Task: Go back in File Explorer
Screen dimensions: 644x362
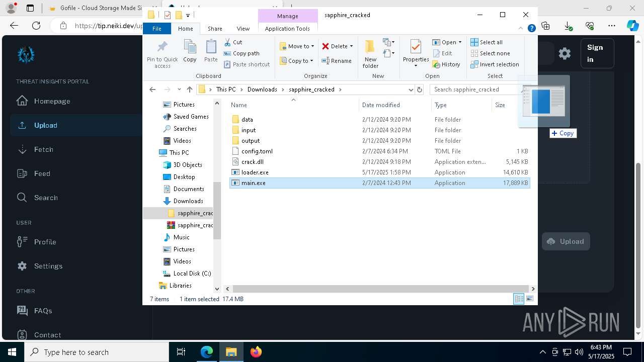Action: pyautogui.click(x=152, y=89)
